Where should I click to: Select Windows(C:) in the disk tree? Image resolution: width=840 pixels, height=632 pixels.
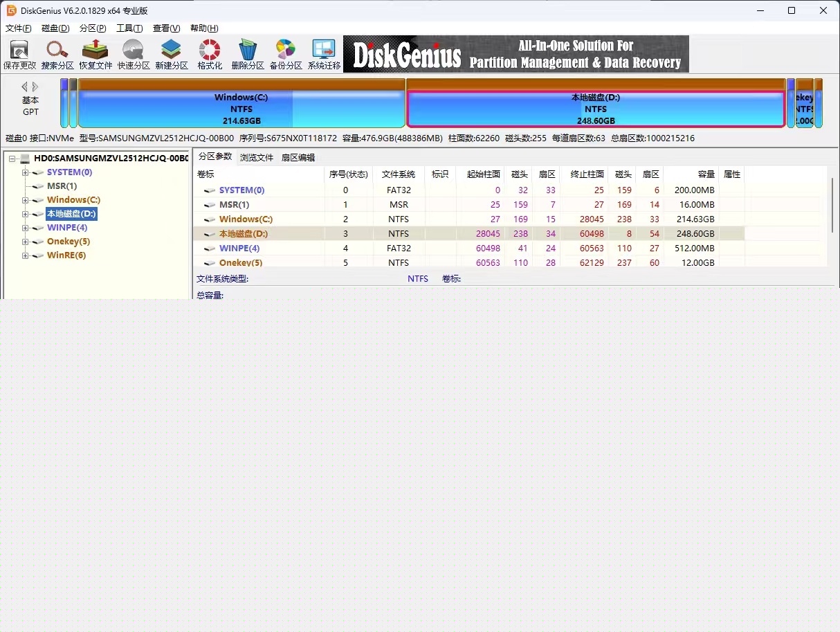73,200
